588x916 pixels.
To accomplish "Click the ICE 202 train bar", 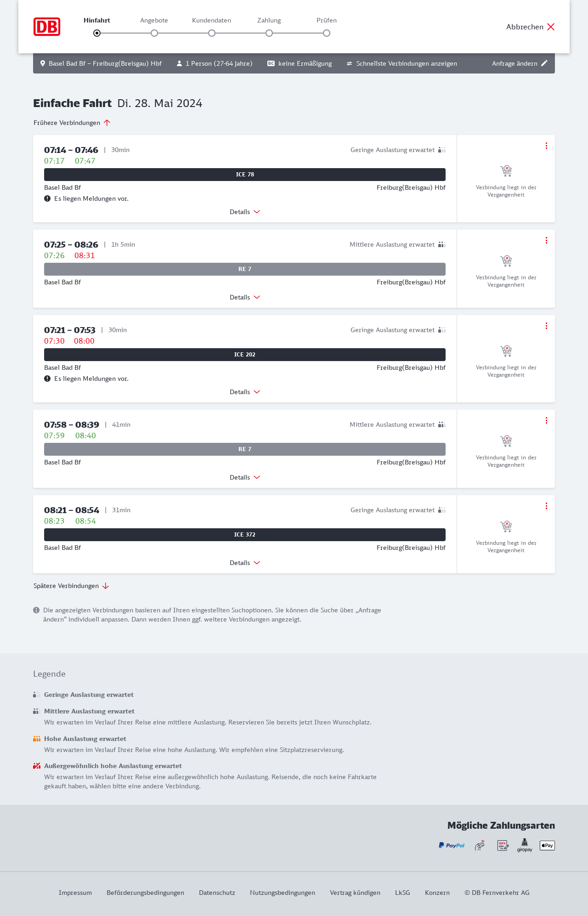I will [245, 355].
